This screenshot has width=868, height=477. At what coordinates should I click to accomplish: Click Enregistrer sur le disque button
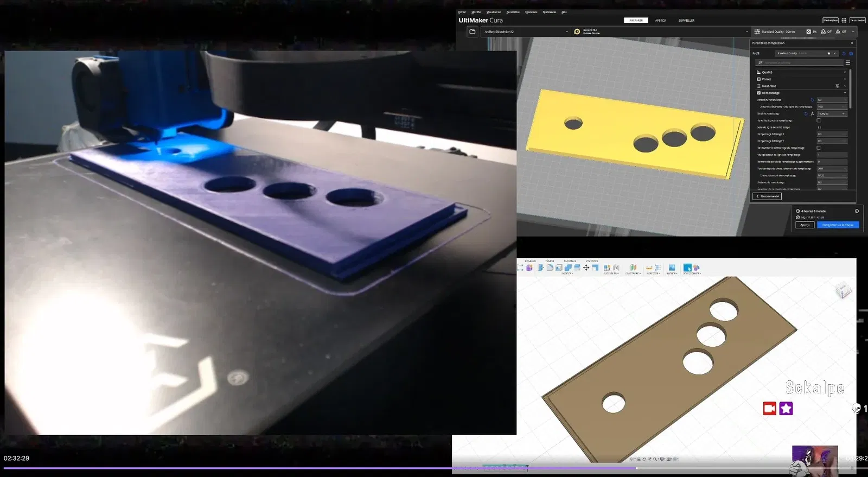(838, 225)
